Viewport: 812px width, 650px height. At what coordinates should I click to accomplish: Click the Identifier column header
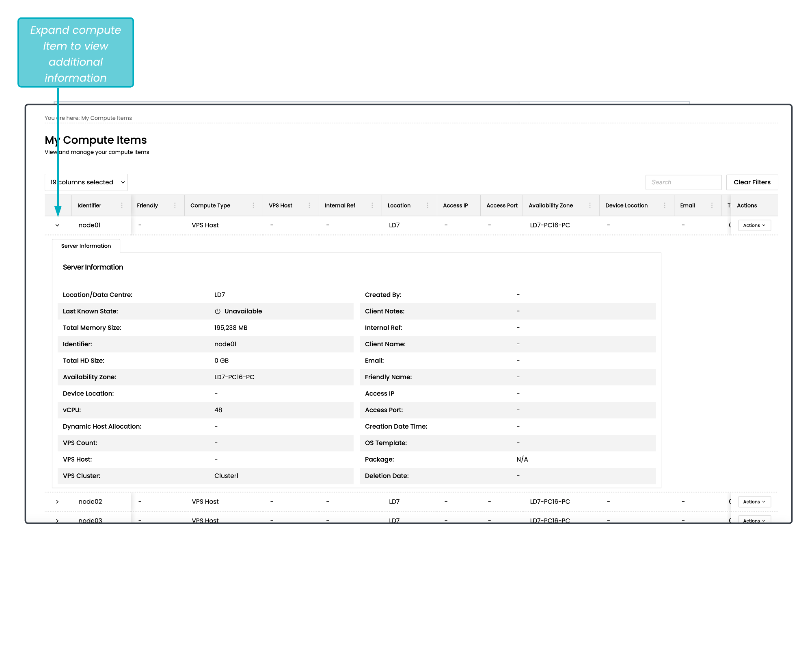tap(89, 205)
